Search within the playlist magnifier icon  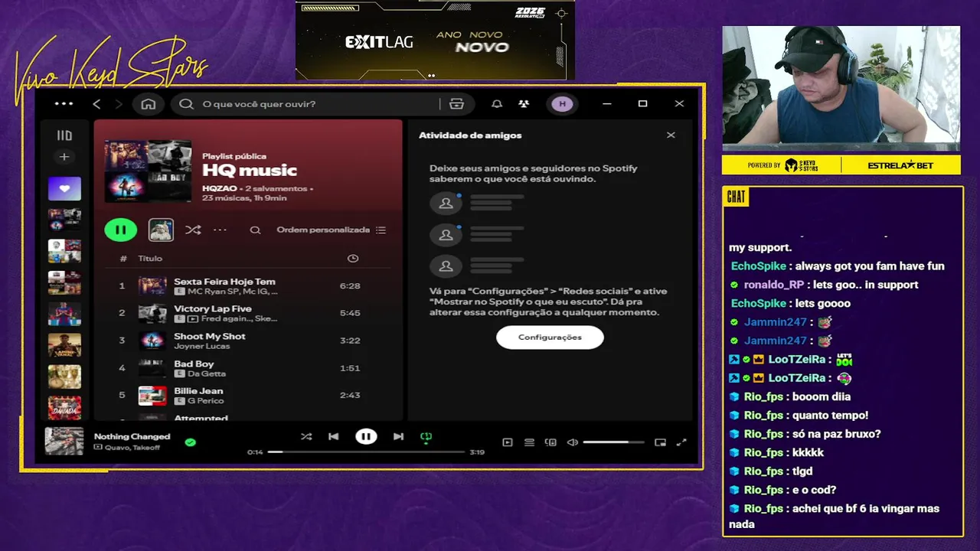point(256,230)
